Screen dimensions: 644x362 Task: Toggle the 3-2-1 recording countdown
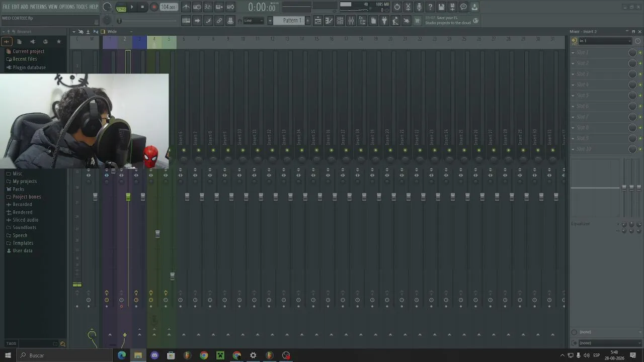point(208,7)
